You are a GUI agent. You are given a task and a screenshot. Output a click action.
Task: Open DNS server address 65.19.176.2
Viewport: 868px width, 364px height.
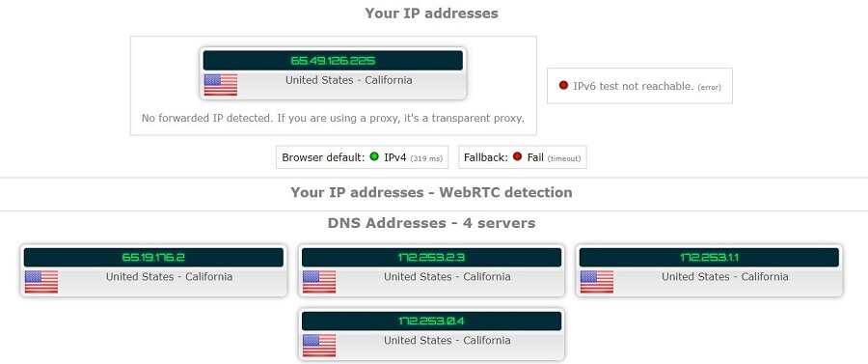(x=153, y=257)
